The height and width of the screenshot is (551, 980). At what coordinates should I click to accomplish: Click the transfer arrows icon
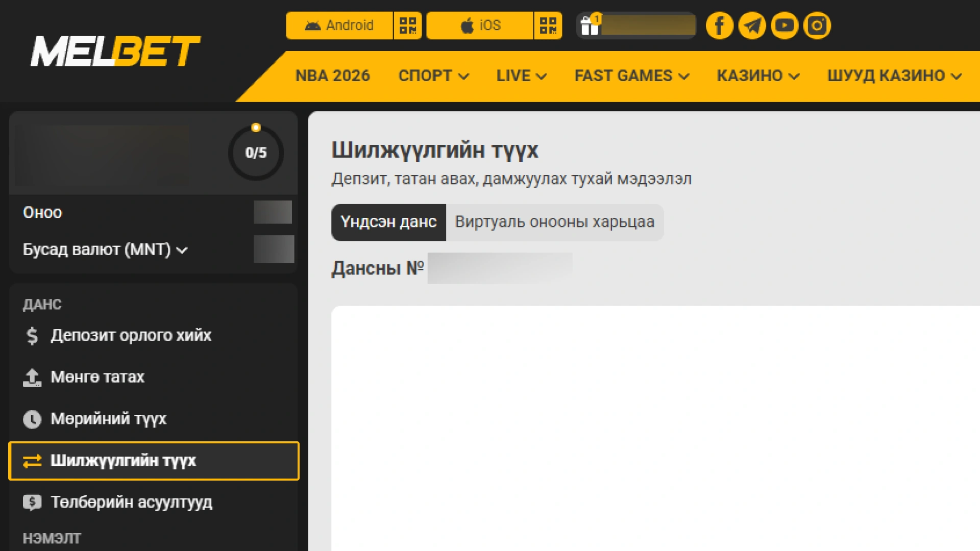coord(32,461)
